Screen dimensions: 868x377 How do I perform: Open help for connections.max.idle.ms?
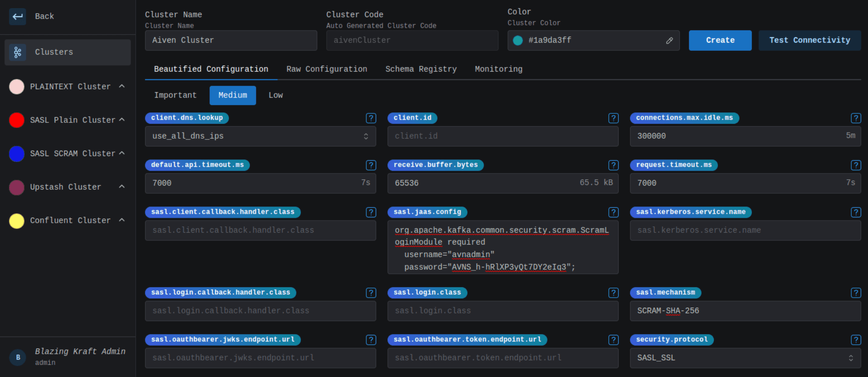tap(856, 118)
